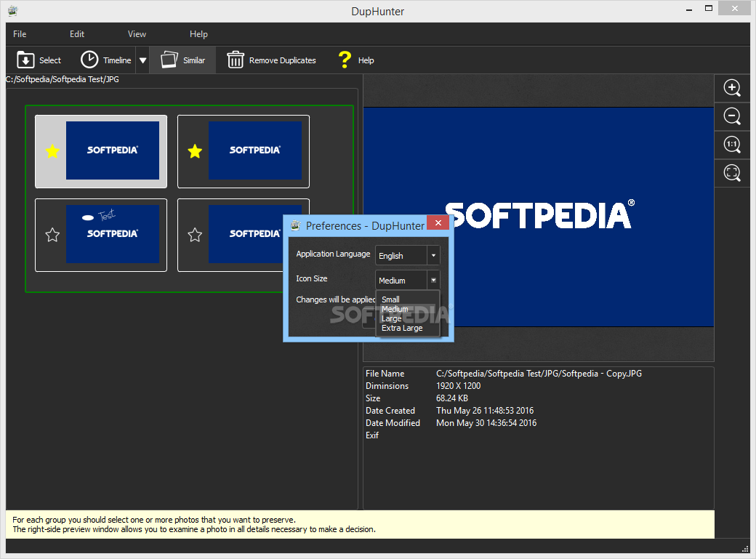Star the bottom-right Softpedia thumbnail
Image resolution: width=756 pixels, height=559 pixels.
coord(195,235)
